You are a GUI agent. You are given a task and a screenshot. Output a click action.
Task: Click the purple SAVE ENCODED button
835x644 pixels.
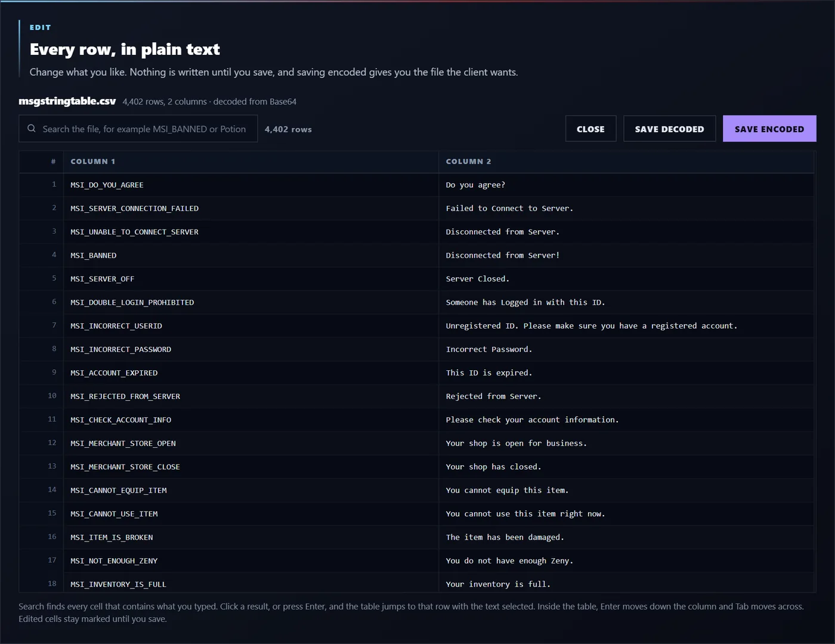(769, 129)
